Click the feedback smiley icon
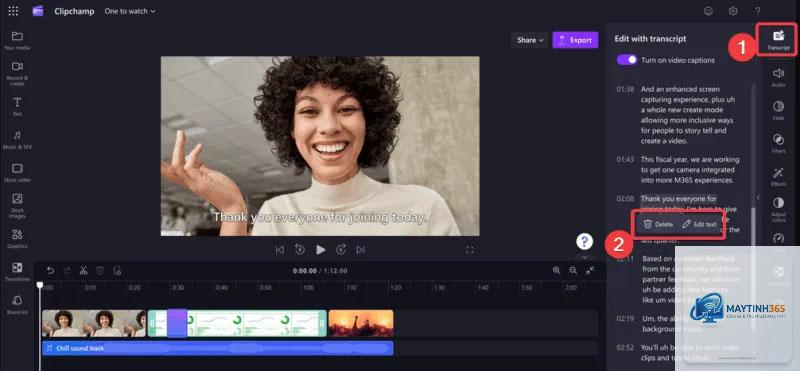 coord(708,11)
